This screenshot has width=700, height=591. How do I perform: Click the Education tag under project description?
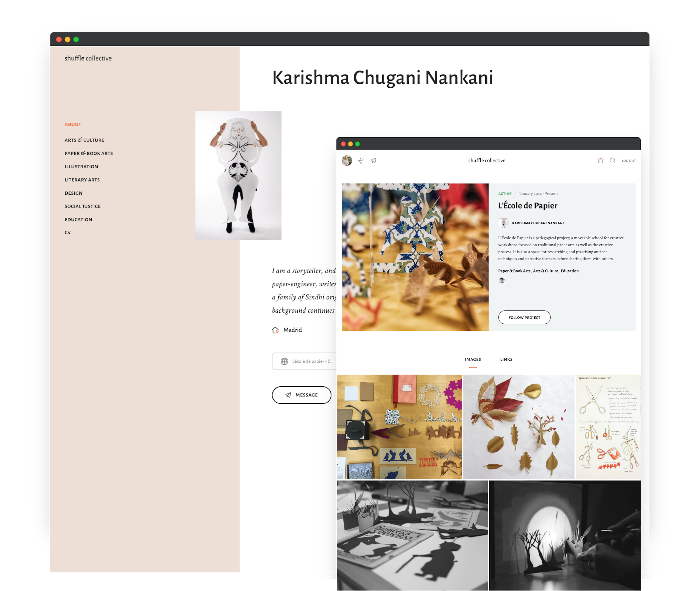point(569,271)
